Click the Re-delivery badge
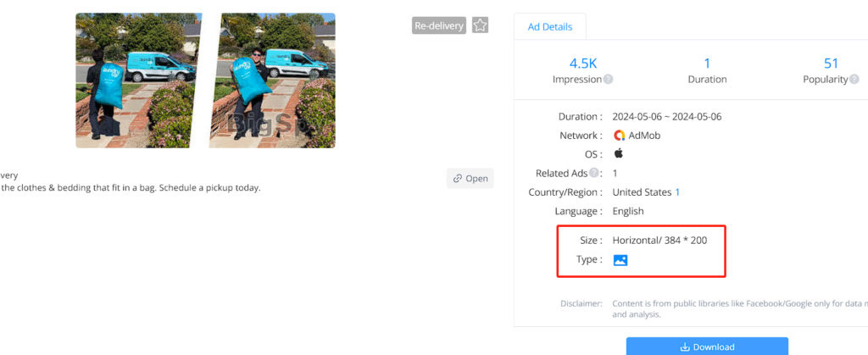This screenshot has height=355, width=868. pos(439,25)
